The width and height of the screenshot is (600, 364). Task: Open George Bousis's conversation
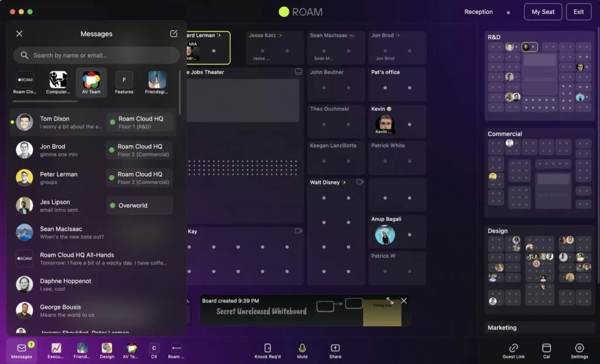click(93, 311)
